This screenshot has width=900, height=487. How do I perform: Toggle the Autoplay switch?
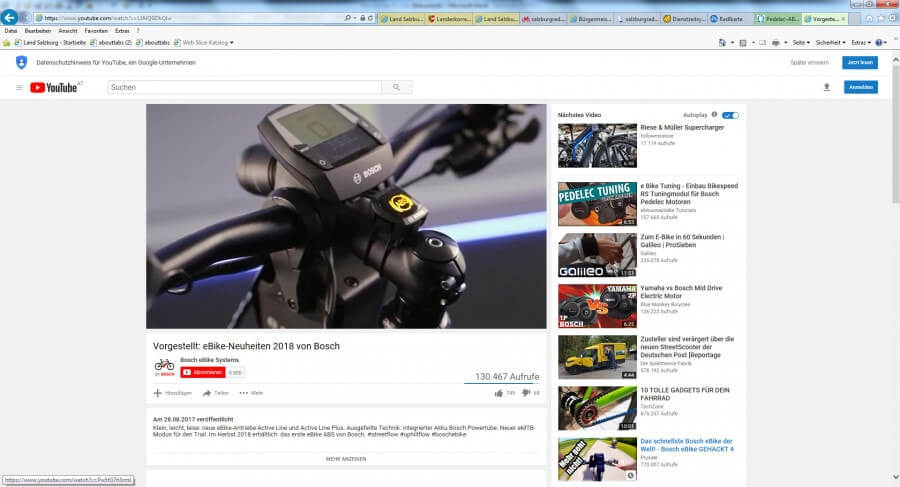[730, 115]
